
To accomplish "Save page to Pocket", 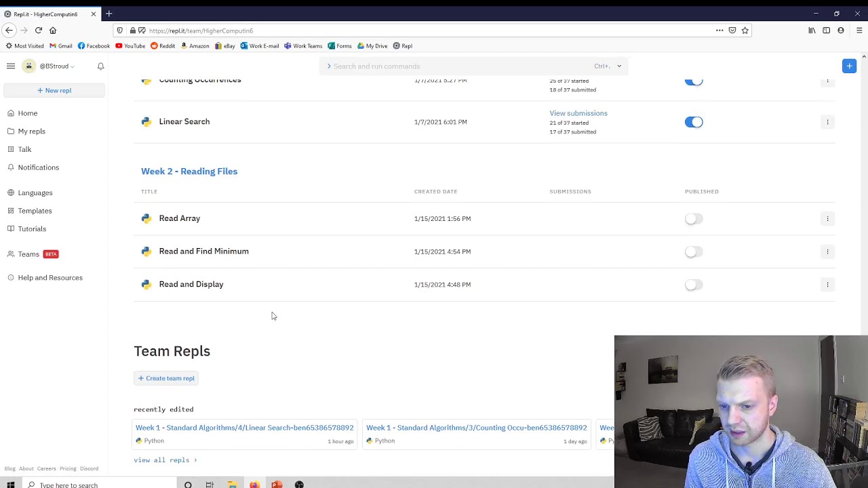I will tap(732, 30).
